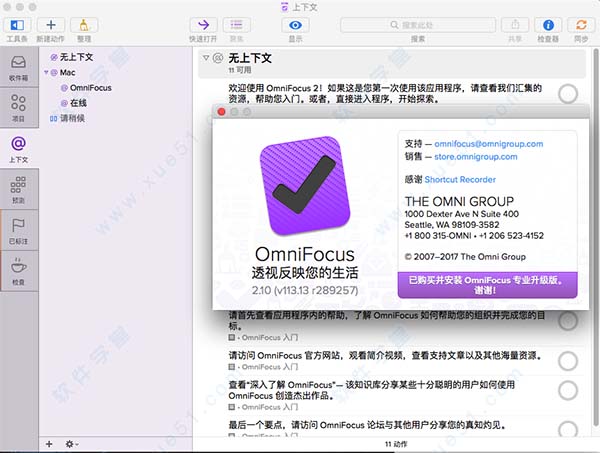This screenshot has width=600, height=453.
Task: Select the visit official website task text
Action: pyautogui.click(x=385, y=355)
